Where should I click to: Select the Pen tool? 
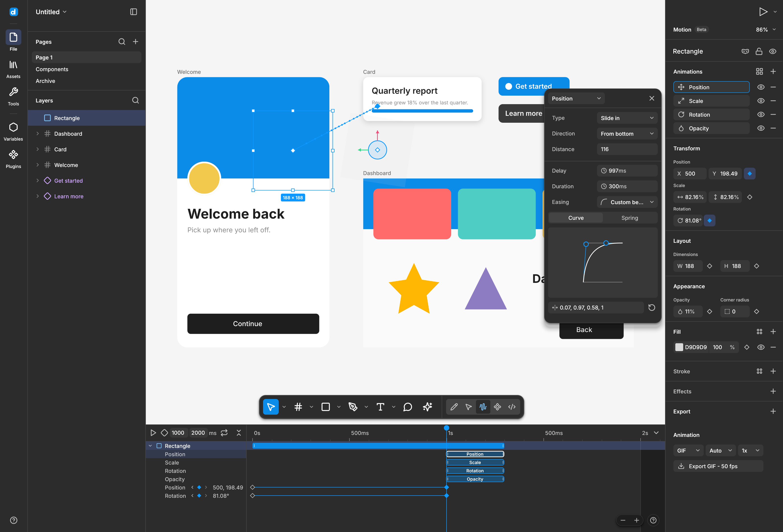[x=353, y=407]
